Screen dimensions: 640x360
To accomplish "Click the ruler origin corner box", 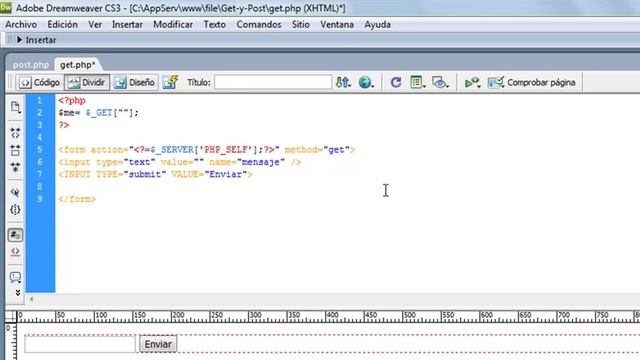I will [10, 316].
